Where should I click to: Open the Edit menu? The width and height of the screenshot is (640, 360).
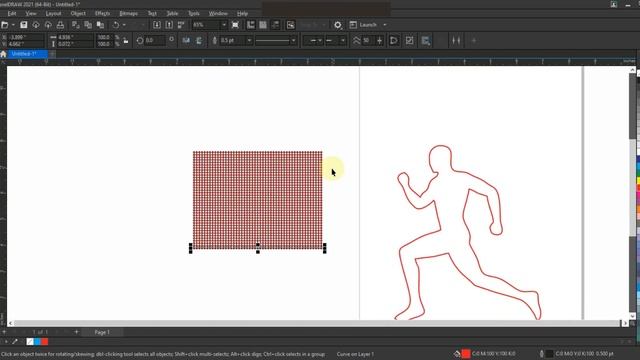[x=12, y=13]
